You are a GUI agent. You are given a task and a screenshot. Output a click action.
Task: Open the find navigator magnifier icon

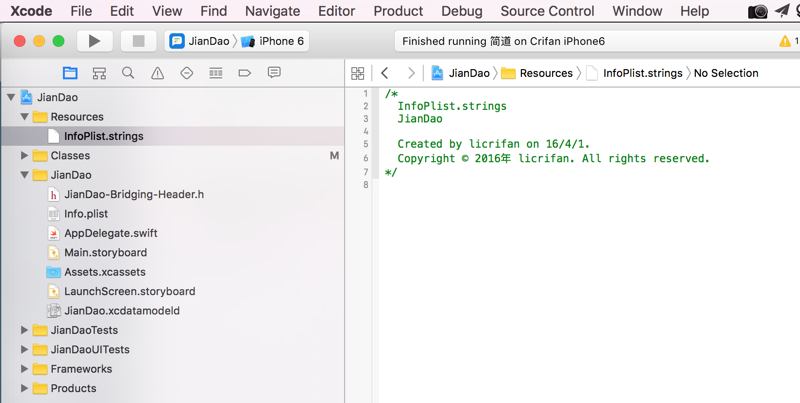128,73
